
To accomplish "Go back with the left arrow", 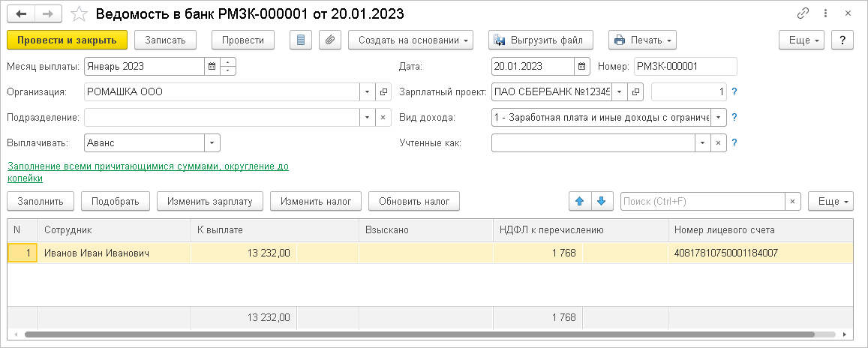I will pyautogui.click(x=21, y=13).
